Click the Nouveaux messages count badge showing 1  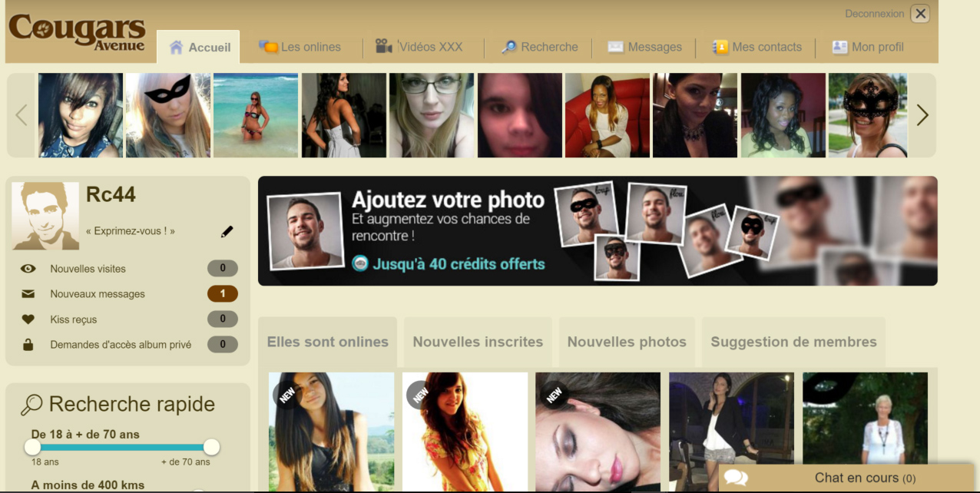point(223,294)
